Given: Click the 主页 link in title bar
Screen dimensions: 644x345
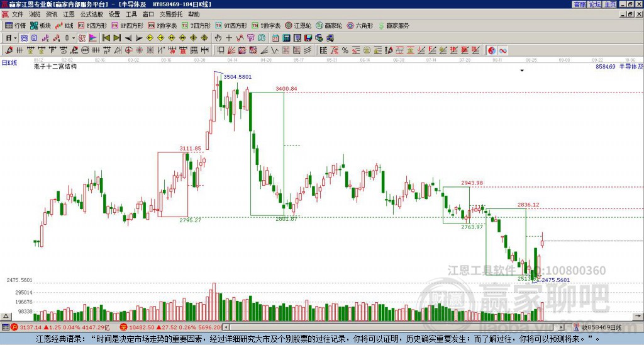Looking at the screenshot, I should [609, 4].
